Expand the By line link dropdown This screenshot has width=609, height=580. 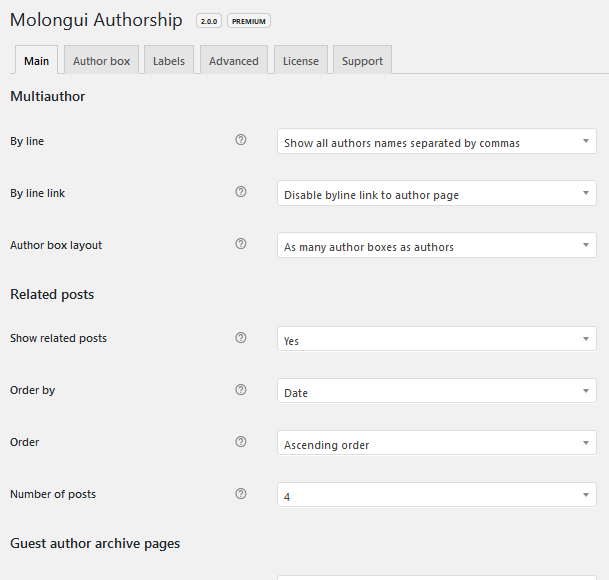point(436,194)
